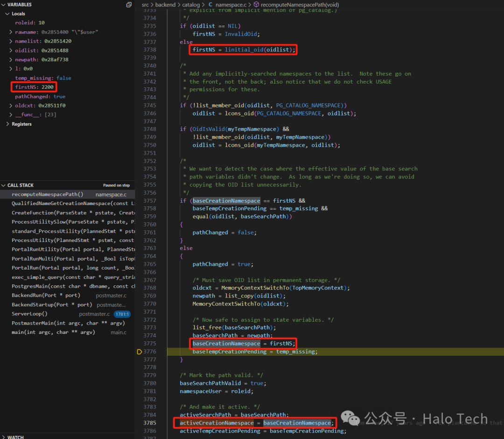
Task: Collapse the CALL STACK section
Action: click(4, 185)
